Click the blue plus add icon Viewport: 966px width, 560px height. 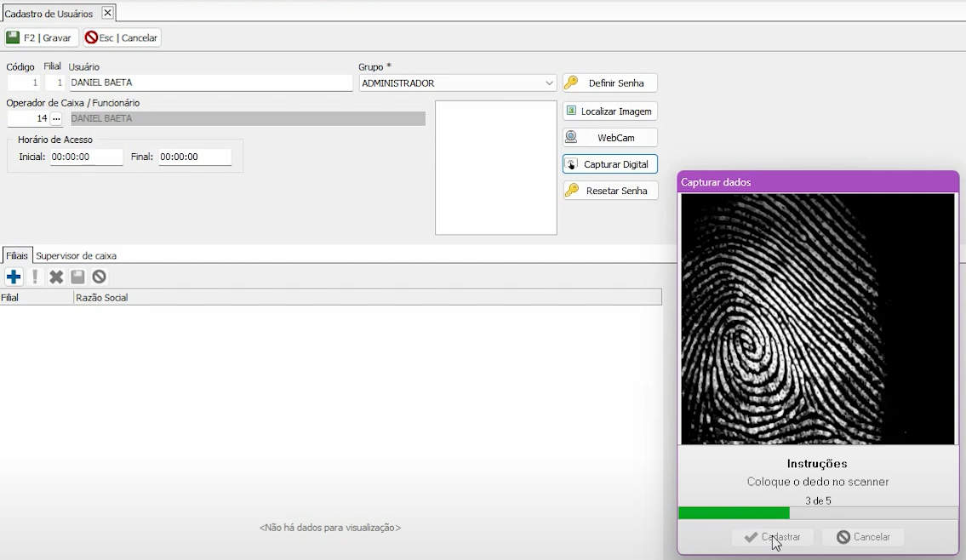[14, 277]
